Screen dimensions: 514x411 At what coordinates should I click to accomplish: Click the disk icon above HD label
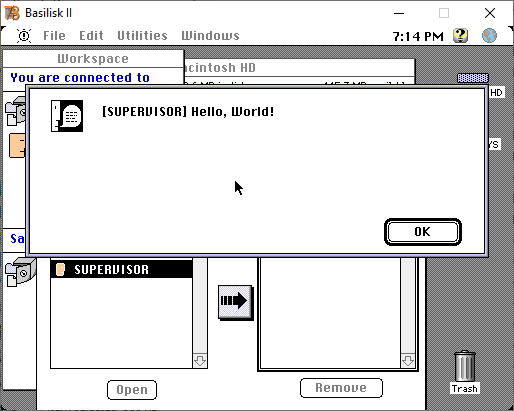(x=473, y=78)
